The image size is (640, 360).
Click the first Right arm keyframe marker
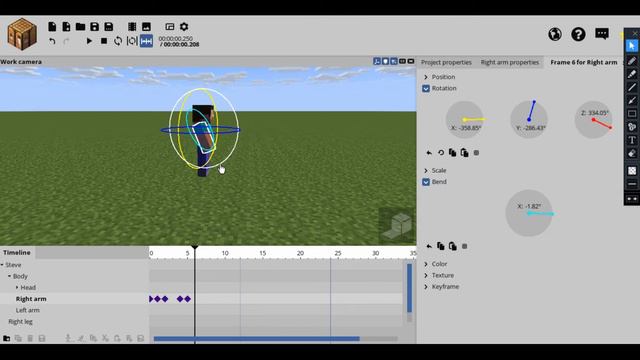point(151,299)
